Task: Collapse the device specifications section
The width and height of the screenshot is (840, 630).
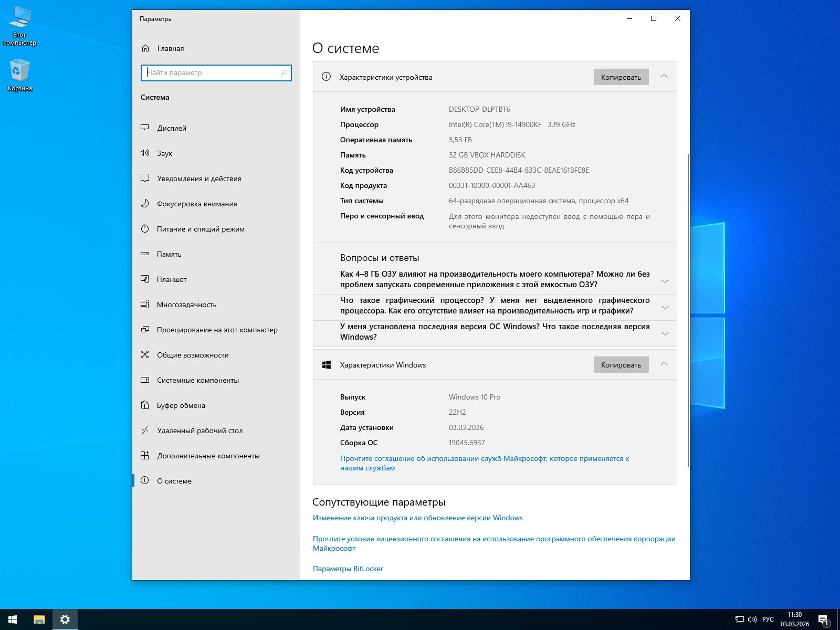Action: [664, 77]
